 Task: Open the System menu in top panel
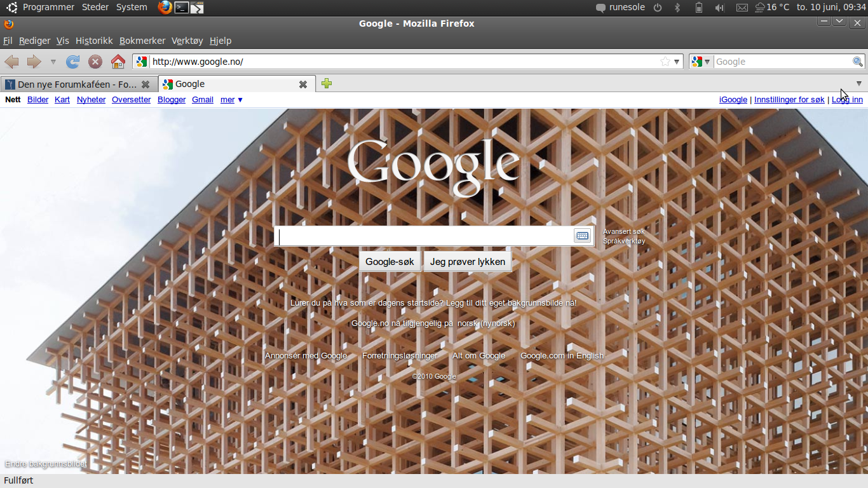tap(132, 7)
